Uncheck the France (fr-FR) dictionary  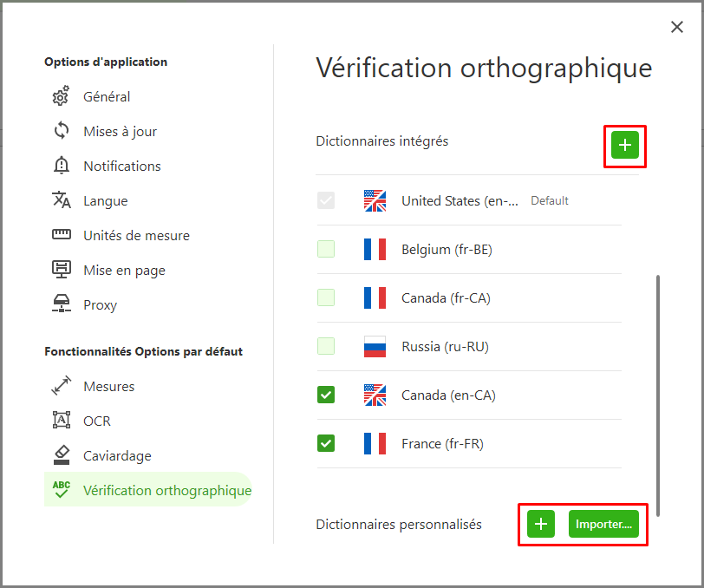coord(326,443)
